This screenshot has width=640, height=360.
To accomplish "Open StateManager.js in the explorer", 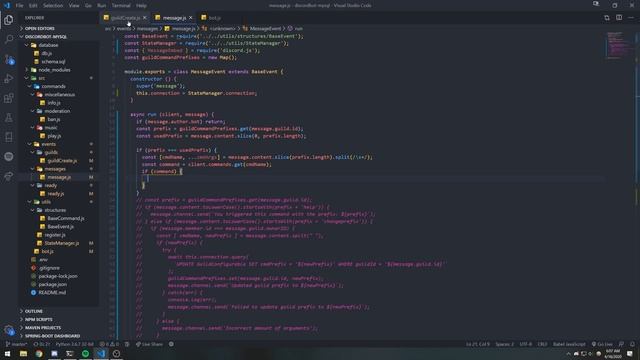I will (x=62, y=243).
